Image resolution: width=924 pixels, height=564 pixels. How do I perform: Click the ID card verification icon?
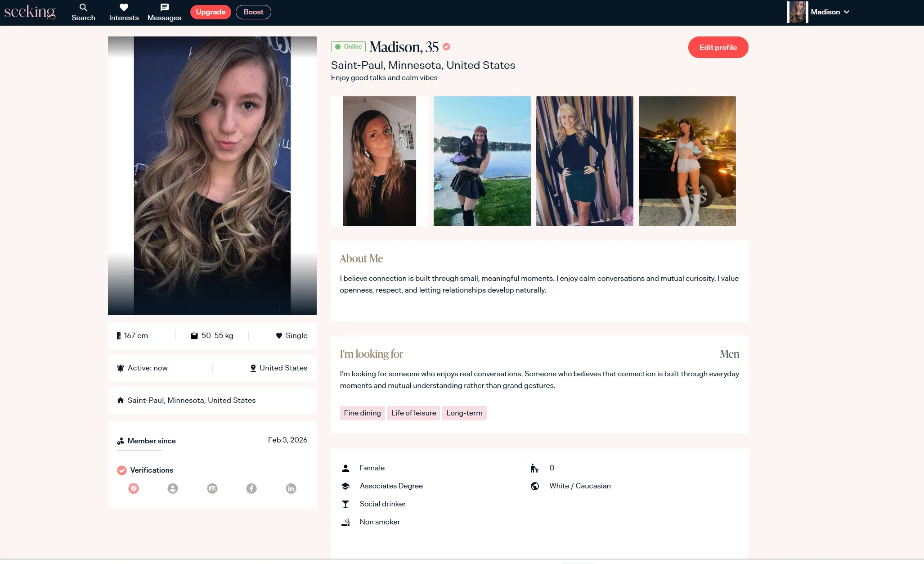click(x=212, y=488)
